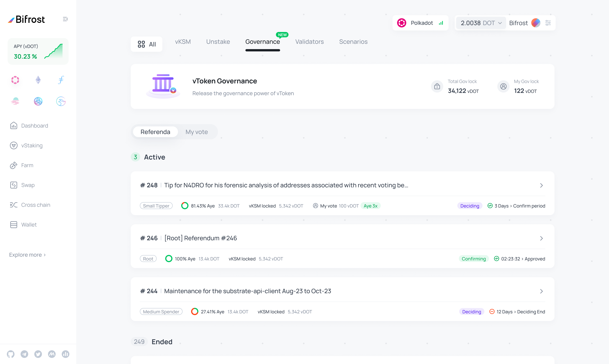Select the Ethereum chain icon
Image resolution: width=609 pixels, height=364 pixels.
[x=38, y=80]
